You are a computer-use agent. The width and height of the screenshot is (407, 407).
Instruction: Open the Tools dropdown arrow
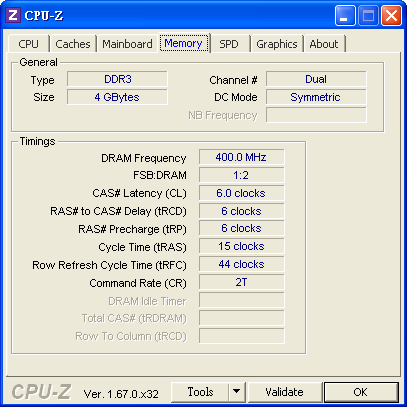point(237,391)
